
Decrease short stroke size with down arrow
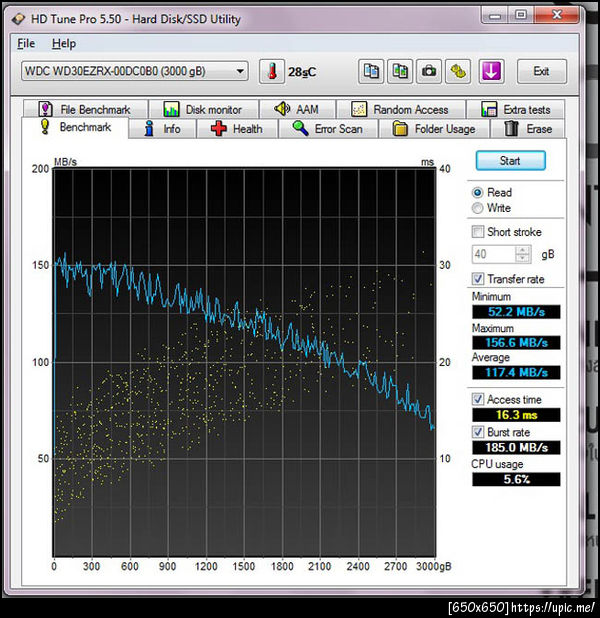523,259
